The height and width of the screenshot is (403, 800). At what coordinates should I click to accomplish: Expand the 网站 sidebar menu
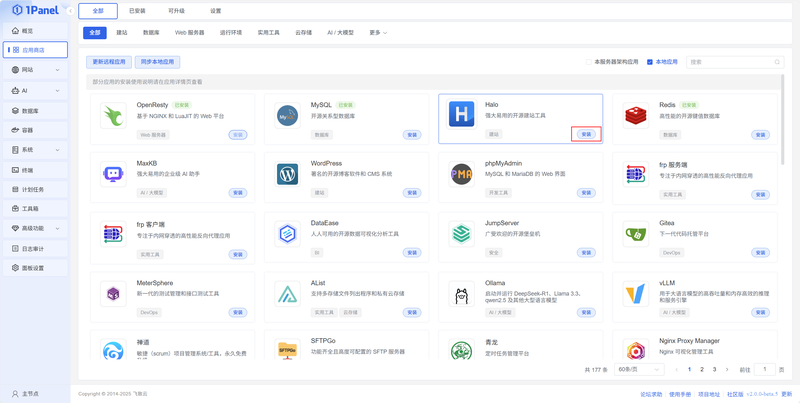pos(35,70)
